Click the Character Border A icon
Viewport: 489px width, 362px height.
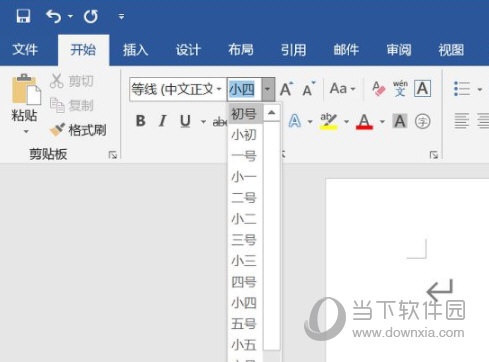(422, 89)
